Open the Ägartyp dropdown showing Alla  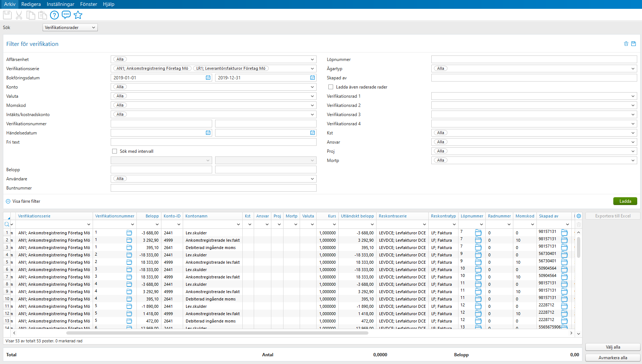pos(632,68)
